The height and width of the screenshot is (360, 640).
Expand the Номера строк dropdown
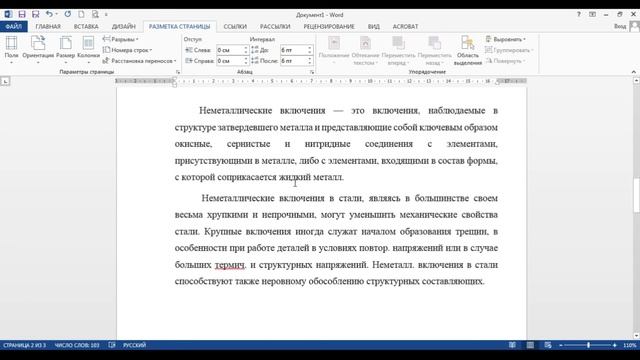coord(127,50)
